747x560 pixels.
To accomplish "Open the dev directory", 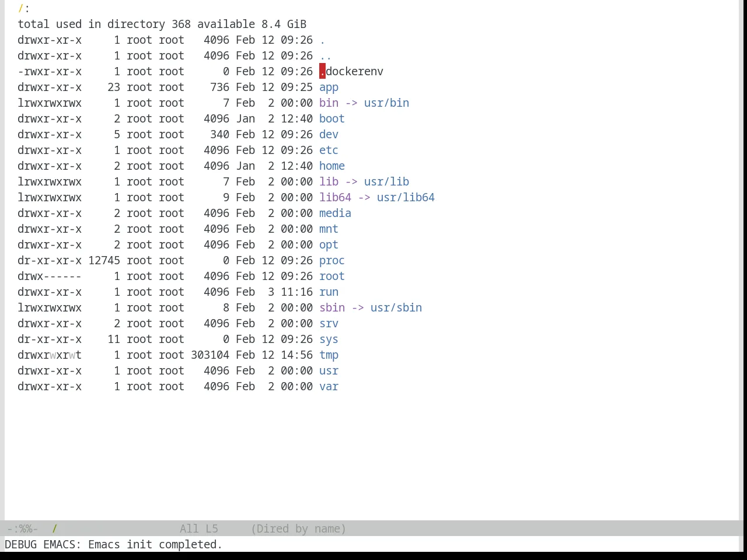I will tap(329, 135).
